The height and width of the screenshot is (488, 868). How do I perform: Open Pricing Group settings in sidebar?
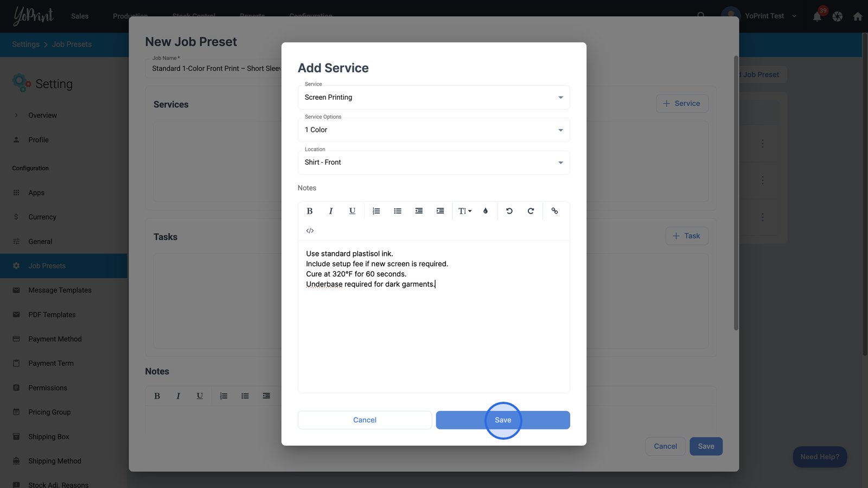63,412
